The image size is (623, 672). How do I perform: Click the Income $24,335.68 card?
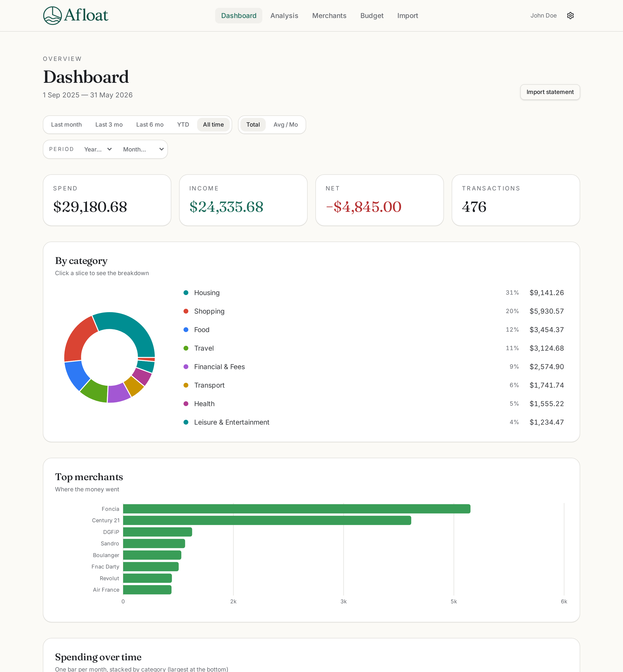tap(243, 200)
